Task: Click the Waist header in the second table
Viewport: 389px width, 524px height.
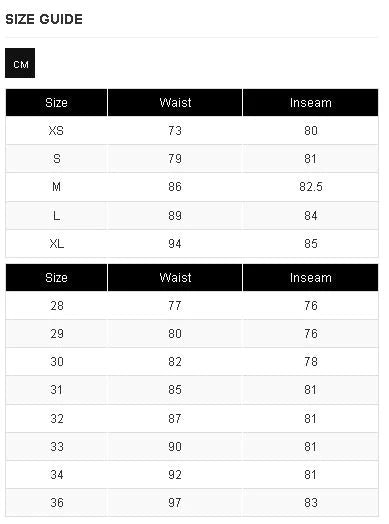Action: [x=175, y=278]
